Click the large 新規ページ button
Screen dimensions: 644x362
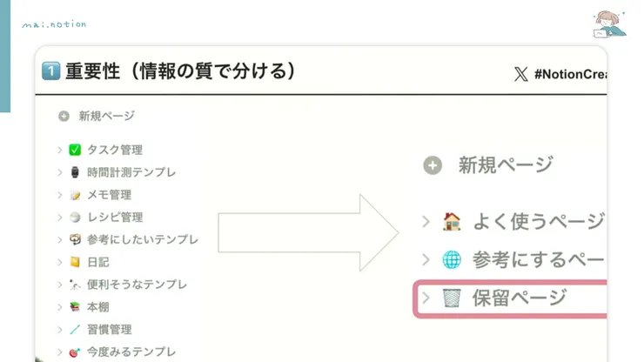coord(505,164)
